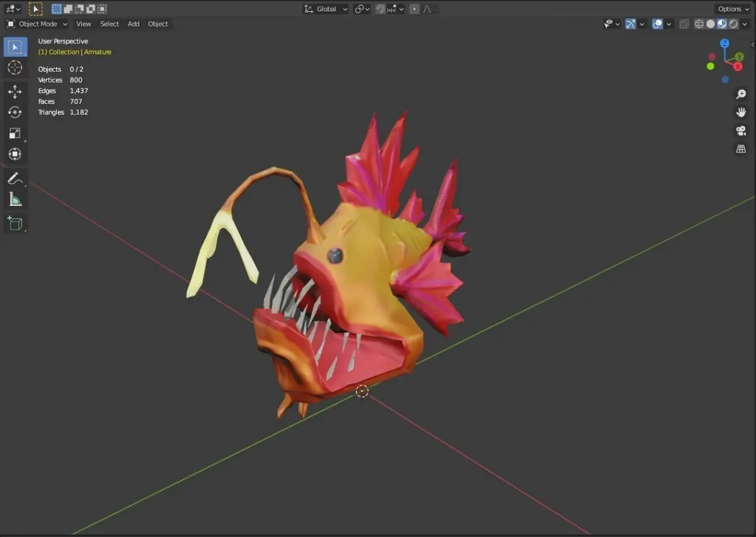
Task: Switch to Material Preview shading
Action: [x=722, y=24]
